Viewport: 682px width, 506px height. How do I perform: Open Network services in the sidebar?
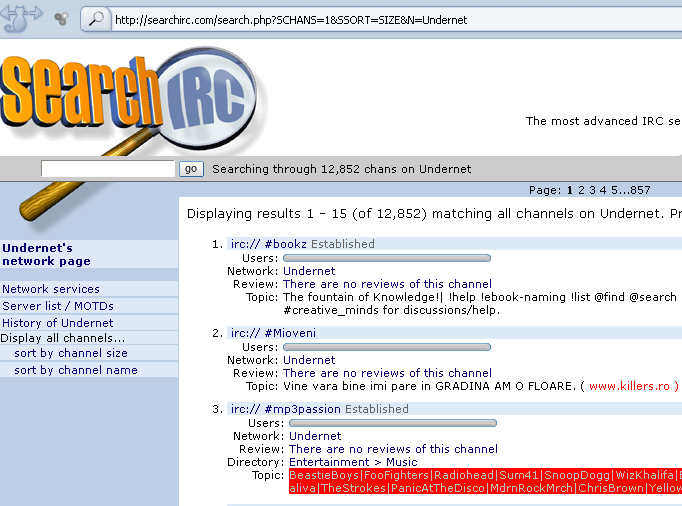(x=51, y=289)
